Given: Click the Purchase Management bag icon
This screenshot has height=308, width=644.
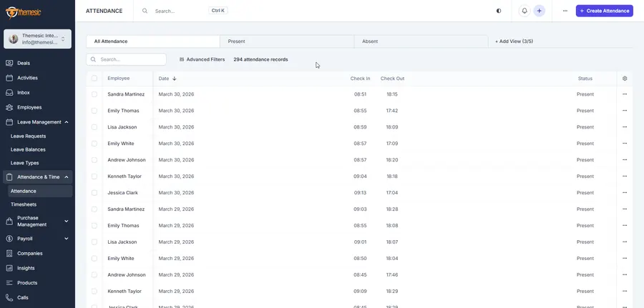Looking at the screenshot, I should coord(9,222).
